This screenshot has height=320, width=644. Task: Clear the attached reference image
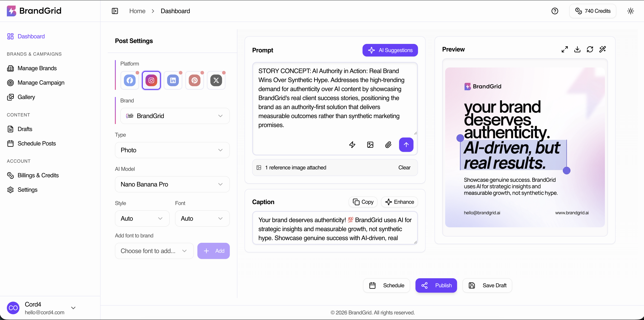click(x=404, y=167)
